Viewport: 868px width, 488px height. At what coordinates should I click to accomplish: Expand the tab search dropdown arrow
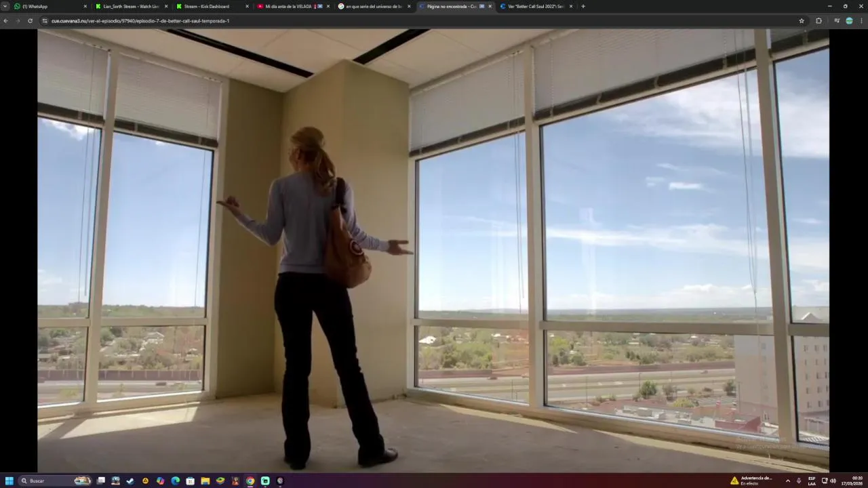click(5, 6)
